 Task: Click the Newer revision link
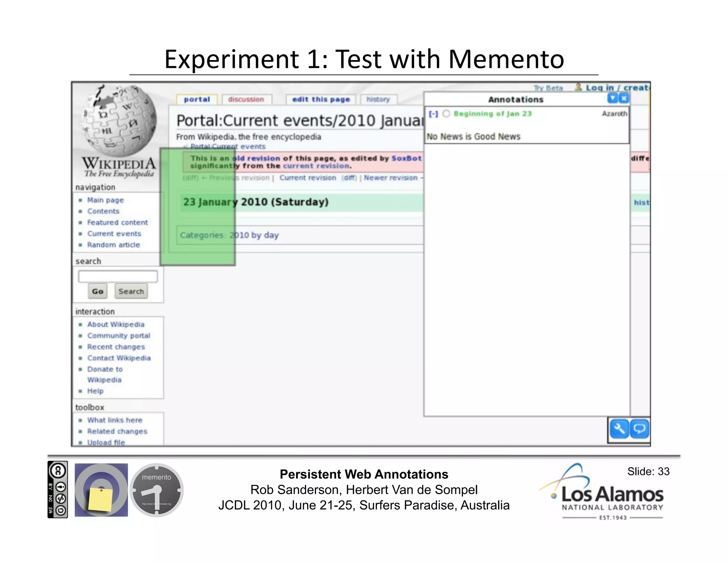coord(390,178)
